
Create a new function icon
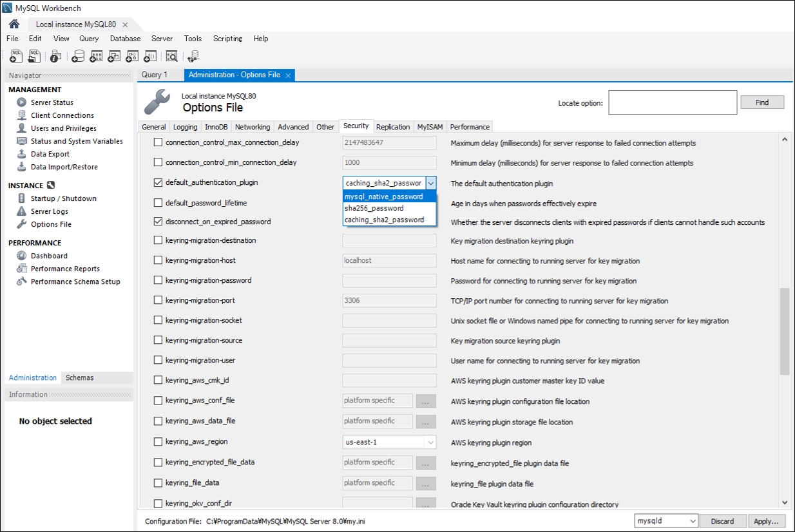coord(149,57)
